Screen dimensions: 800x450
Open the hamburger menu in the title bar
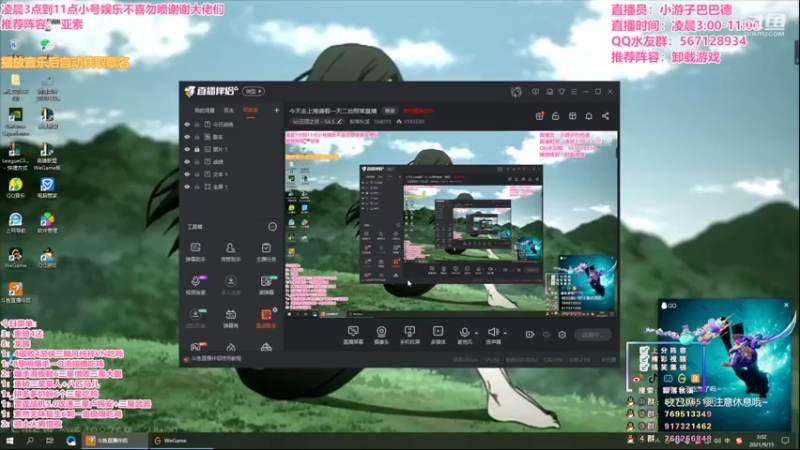574,92
